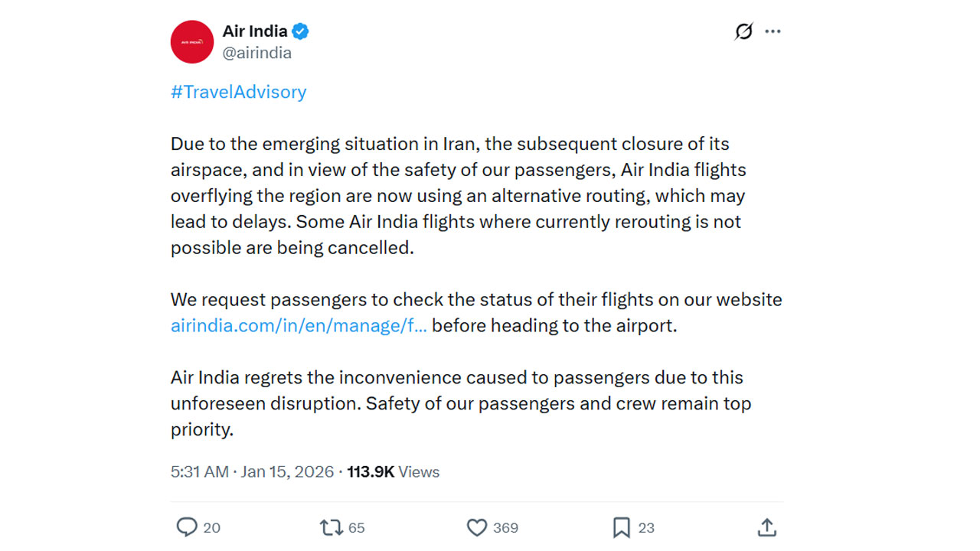Toggle the bookmark icon on this post
The height and width of the screenshot is (551, 980).
[x=621, y=527]
